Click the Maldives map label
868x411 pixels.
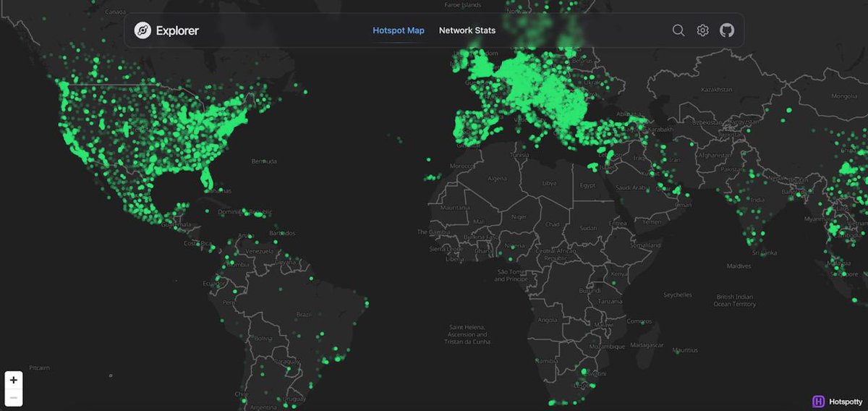739,266
